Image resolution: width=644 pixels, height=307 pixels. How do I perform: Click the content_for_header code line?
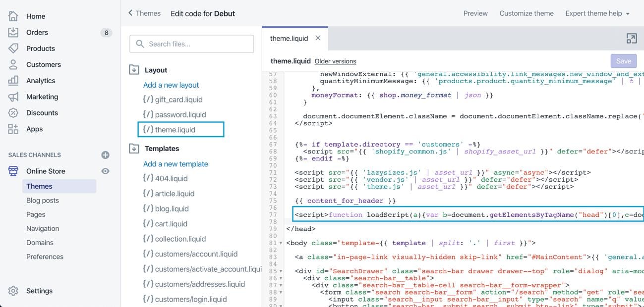point(346,201)
